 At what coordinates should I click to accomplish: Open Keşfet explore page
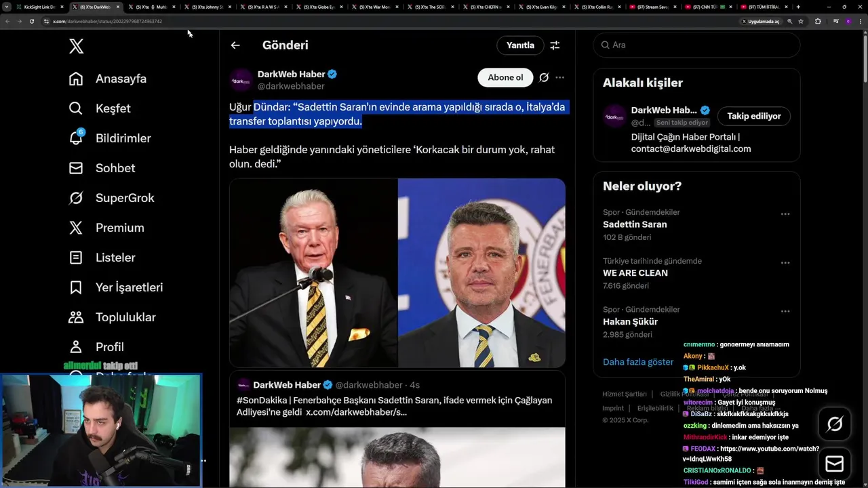[100, 108]
